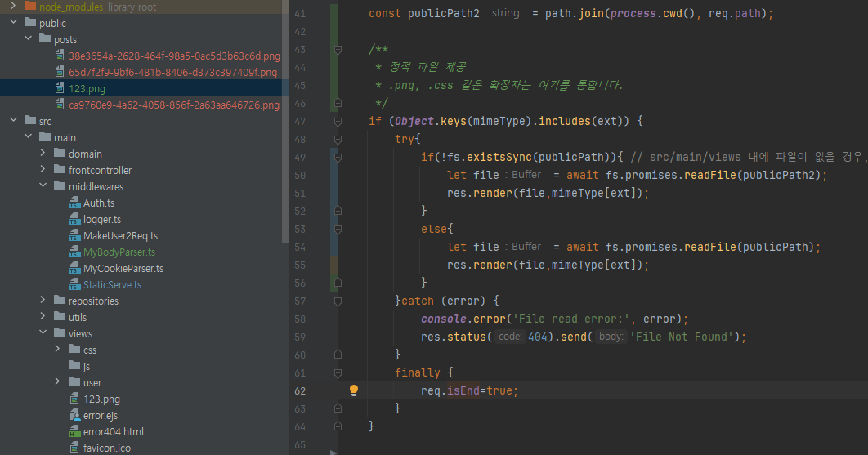Click fold marker on line 57 catch
Viewport: 868px width, 455px height.
pos(338,301)
